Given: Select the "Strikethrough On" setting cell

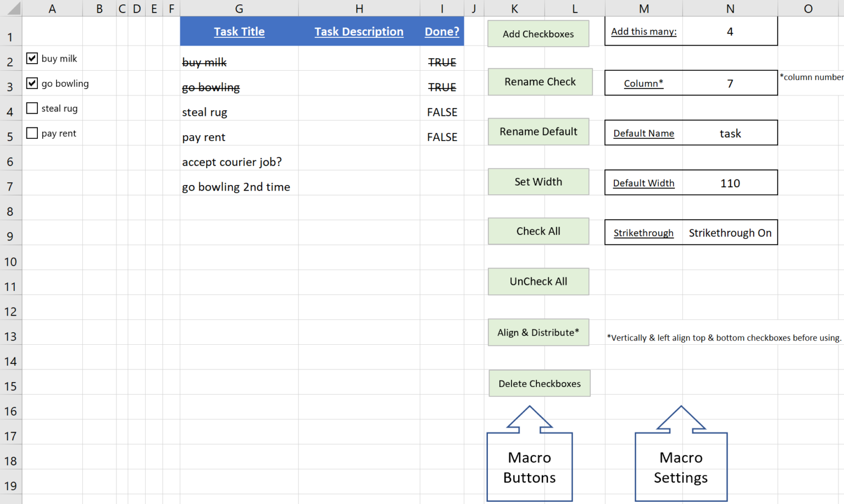Looking at the screenshot, I should point(730,232).
